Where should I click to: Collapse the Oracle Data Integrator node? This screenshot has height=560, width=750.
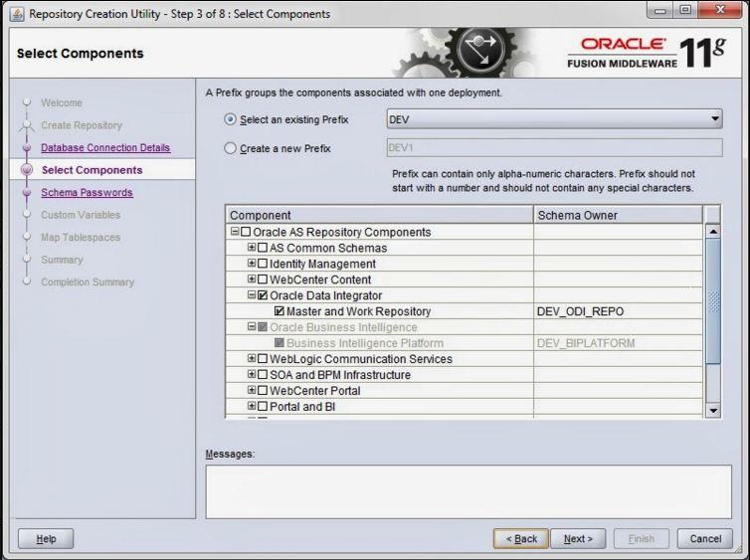tap(251, 294)
